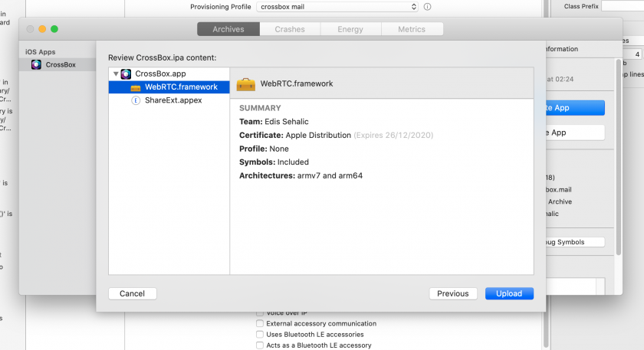
Task: Click the green zoom window button
Action: (x=54, y=29)
